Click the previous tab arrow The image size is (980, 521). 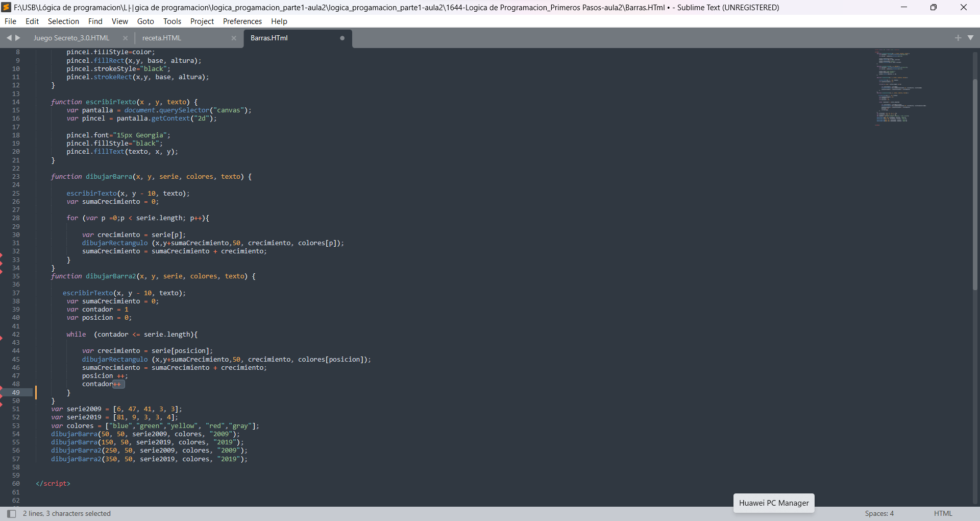click(9, 38)
